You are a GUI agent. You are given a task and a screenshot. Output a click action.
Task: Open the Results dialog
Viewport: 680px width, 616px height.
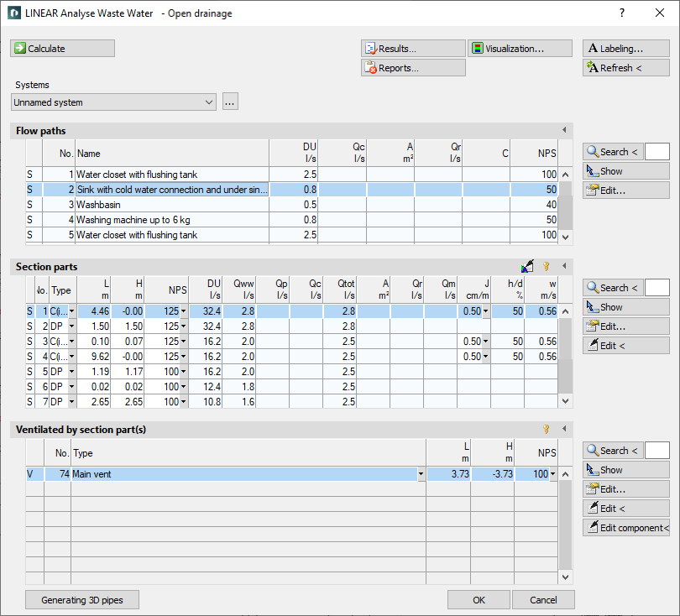click(x=413, y=49)
